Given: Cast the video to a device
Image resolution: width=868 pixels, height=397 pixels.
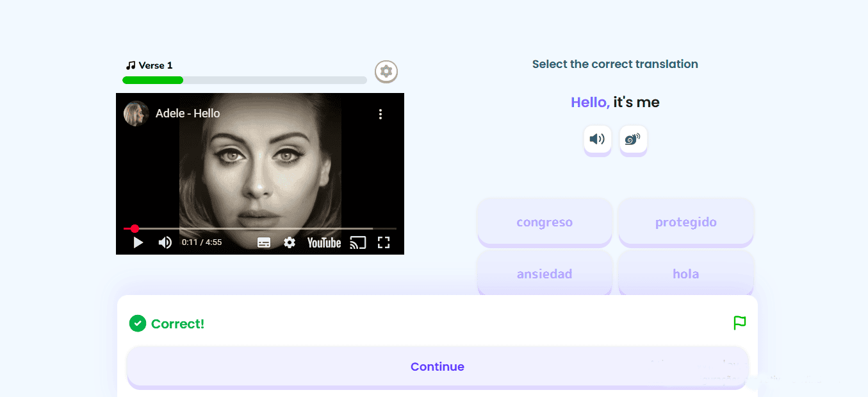Looking at the screenshot, I should coord(358,242).
